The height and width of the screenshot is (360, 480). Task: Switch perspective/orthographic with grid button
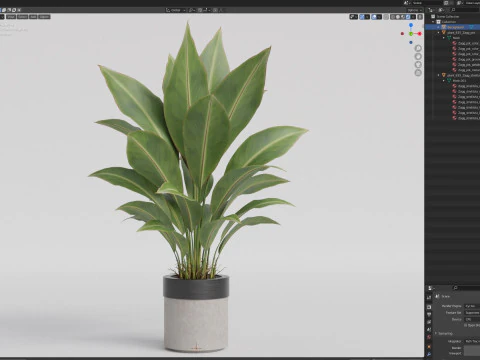click(x=418, y=72)
